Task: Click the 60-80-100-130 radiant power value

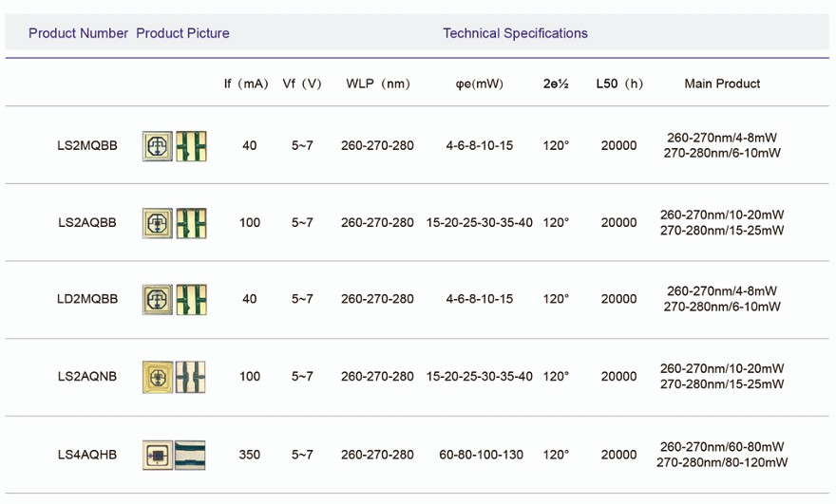Action: pyautogui.click(x=481, y=455)
